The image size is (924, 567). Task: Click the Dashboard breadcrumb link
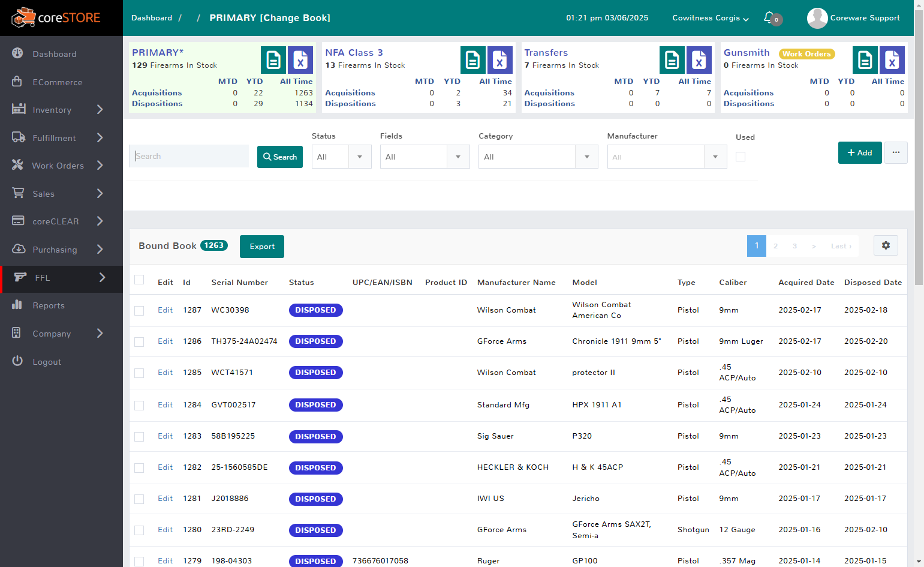(152, 18)
